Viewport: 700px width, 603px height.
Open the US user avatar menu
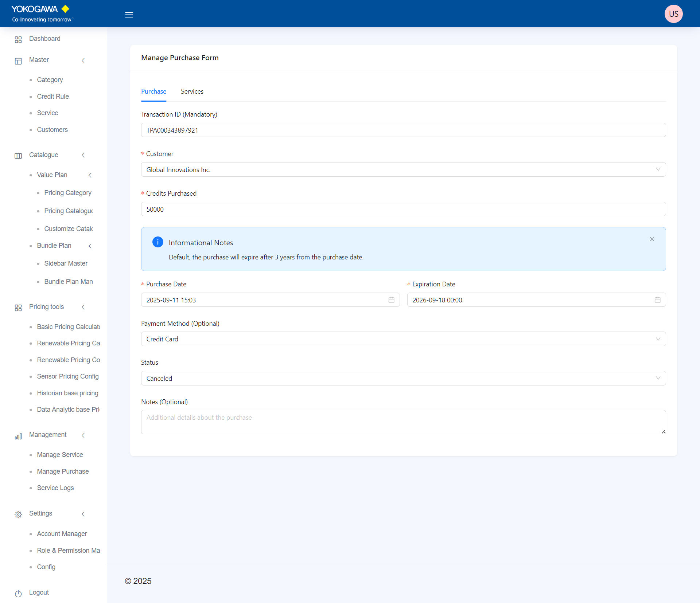673,14
